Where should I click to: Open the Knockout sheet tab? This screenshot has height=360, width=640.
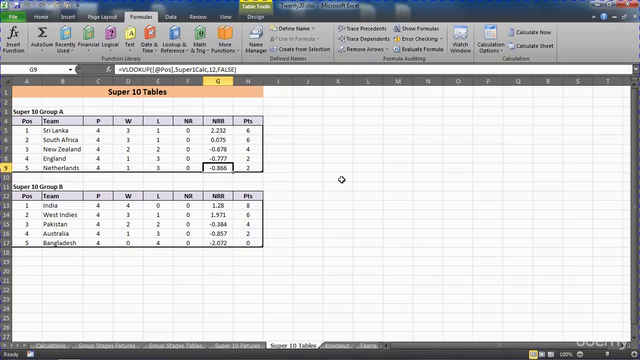(x=337, y=345)
